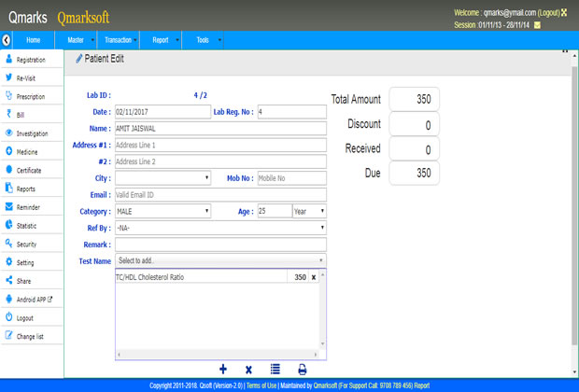Open Medicine in the sidebar
The image size is (579, 392).
[x=31, y=152]
